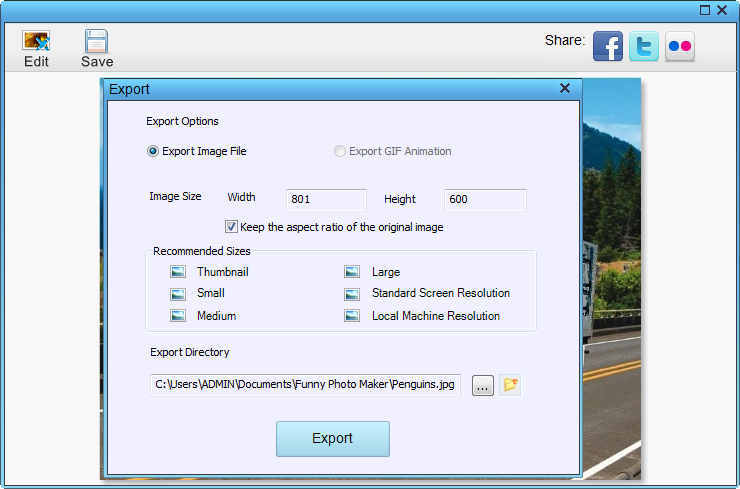Choose Local Machine Resolution icon
Image resolution: width=740 pixels, height=489 pixels.
[352, 315]
